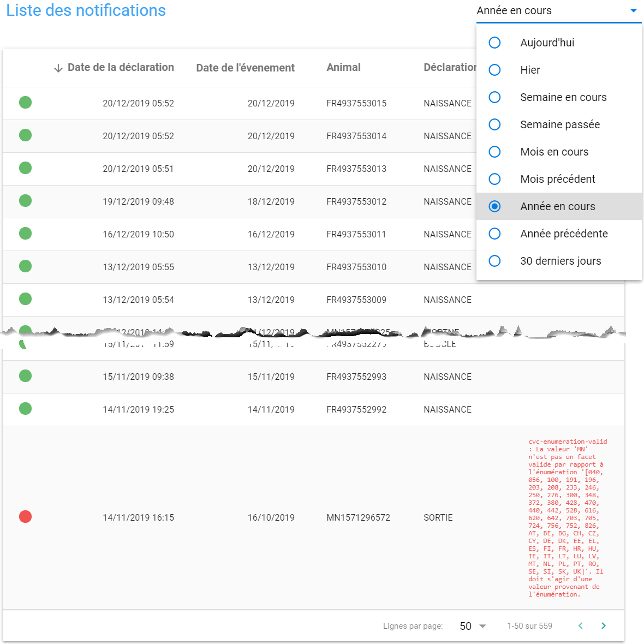Select animal ID FR4937553010
This screenshot has width=644, height=644.
click(356, 267)
